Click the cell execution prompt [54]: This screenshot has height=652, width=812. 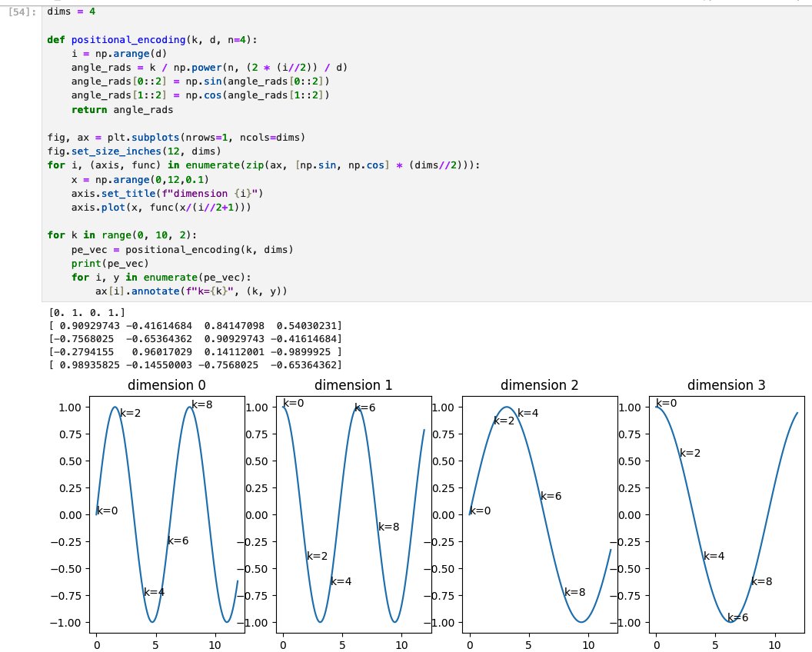[22, 12]
